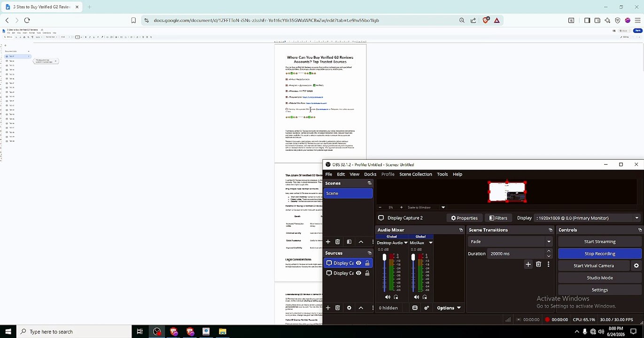
Task: Toggle visibility of the second Display Capture source
Action: coord(358,273)
